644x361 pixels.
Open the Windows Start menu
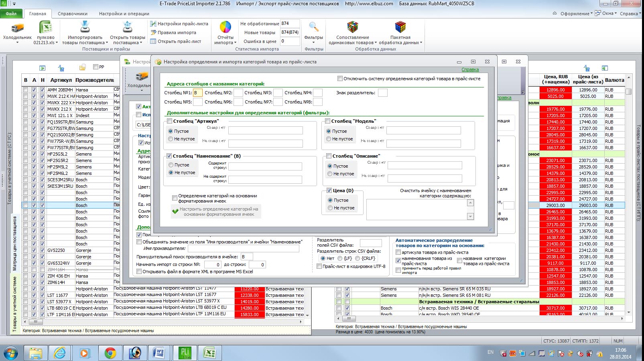[x=11, y=353]
